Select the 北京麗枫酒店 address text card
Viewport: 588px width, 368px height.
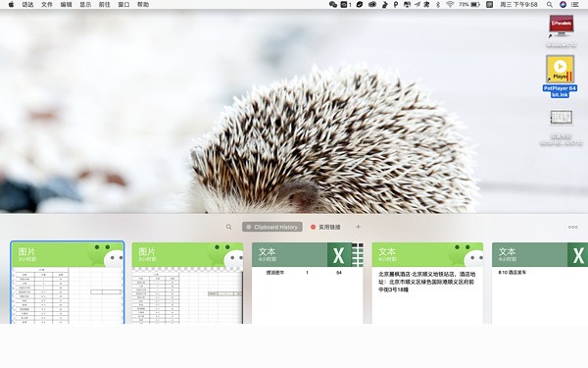427,284
